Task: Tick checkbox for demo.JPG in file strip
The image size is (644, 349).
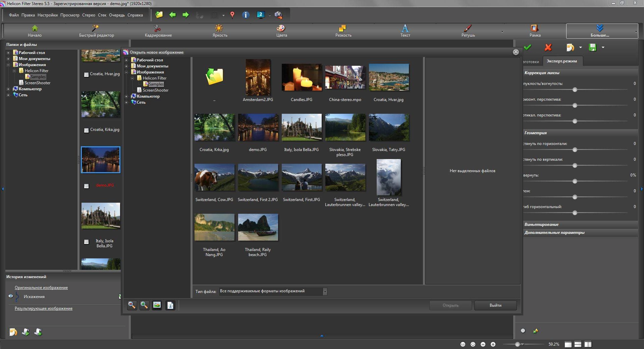Action: click(x=86, y=186)
